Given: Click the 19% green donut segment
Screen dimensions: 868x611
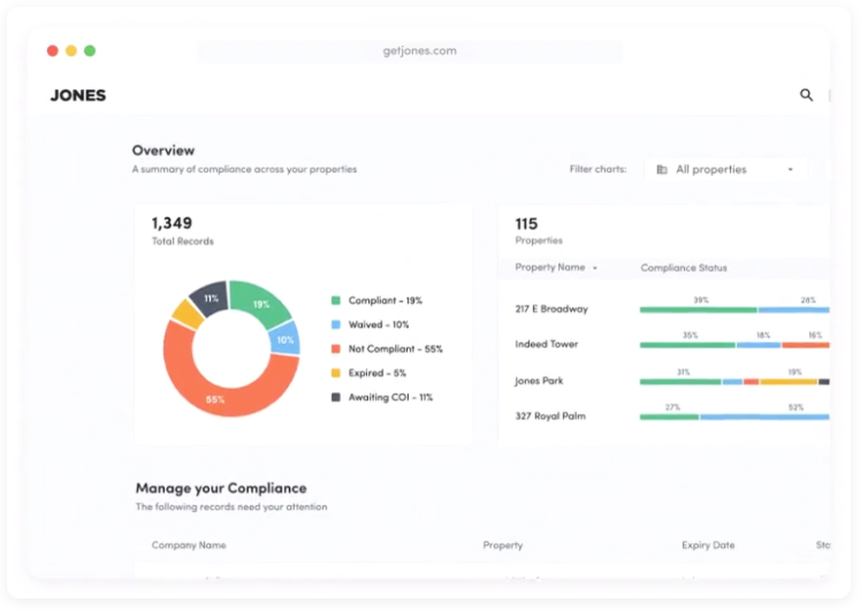Looking at the screenshot, I should (x=261, y=304).
